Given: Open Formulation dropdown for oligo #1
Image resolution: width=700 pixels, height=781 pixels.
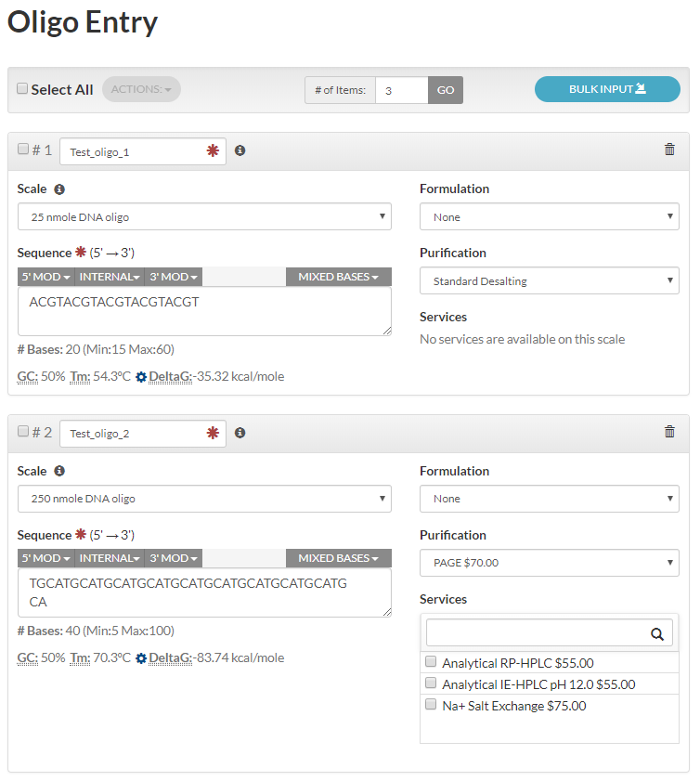Looking at the screenshot, I should coord(550,216).
